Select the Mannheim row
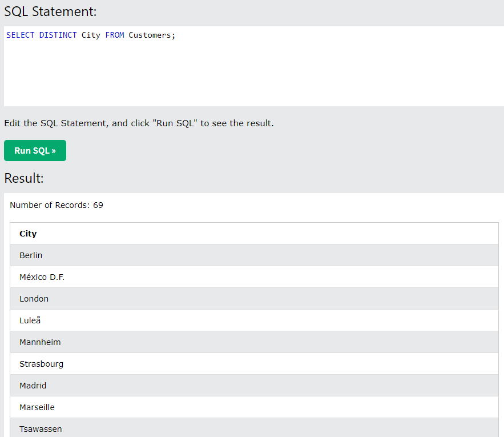This screenshot has height=437, width=504. click(x=254, y=342)
